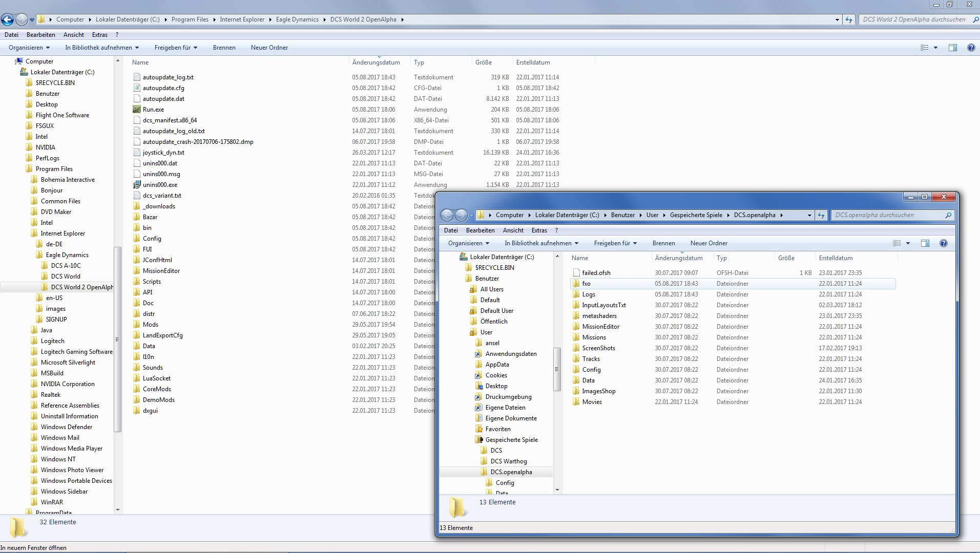Select the Movies folder icon
Image resolution: width=980 pixels, height=553 pixels.
tap(576, 401)
